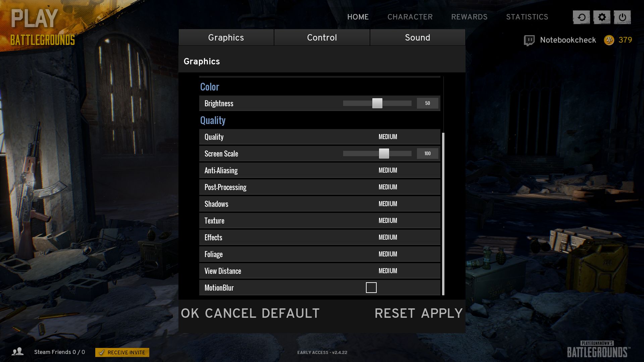Open the overall Quality MEDIUM selector
The image size is (644, 362).
(388, 137)
